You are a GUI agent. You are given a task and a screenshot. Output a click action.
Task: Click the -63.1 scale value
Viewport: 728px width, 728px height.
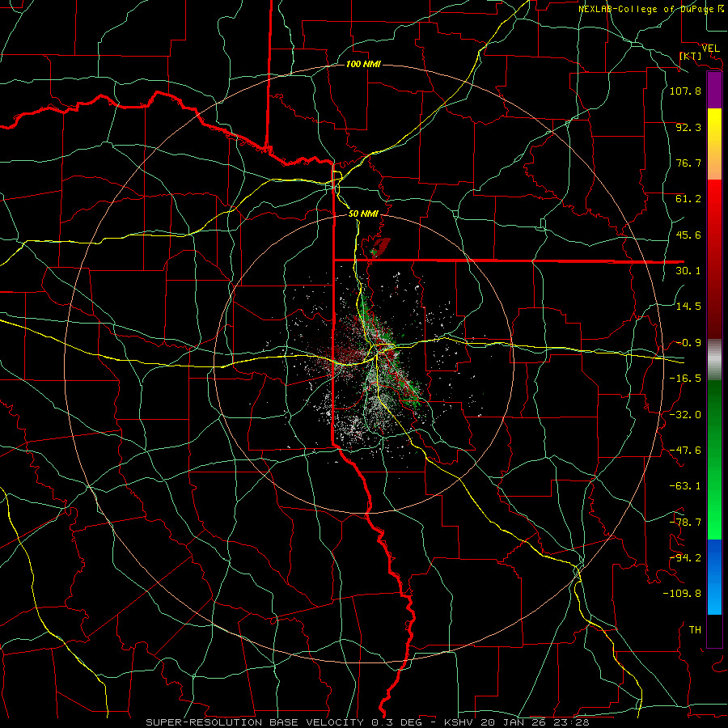coord(685,486)
